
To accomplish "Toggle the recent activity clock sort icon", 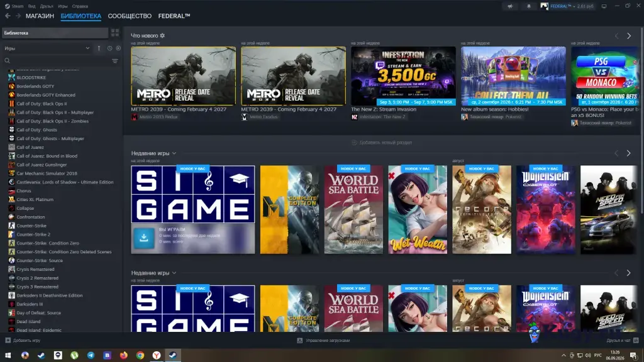I will tap(109, 48).
